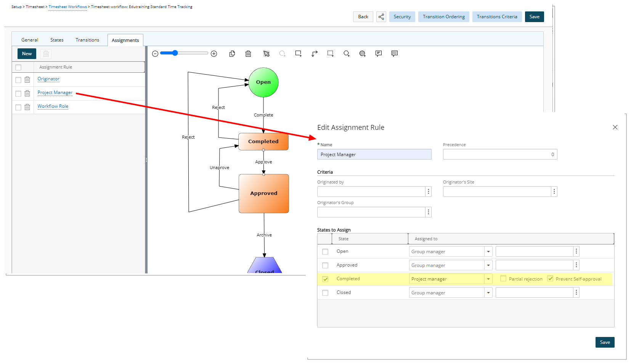Click the grayed add circle state tool

point(283,54)
